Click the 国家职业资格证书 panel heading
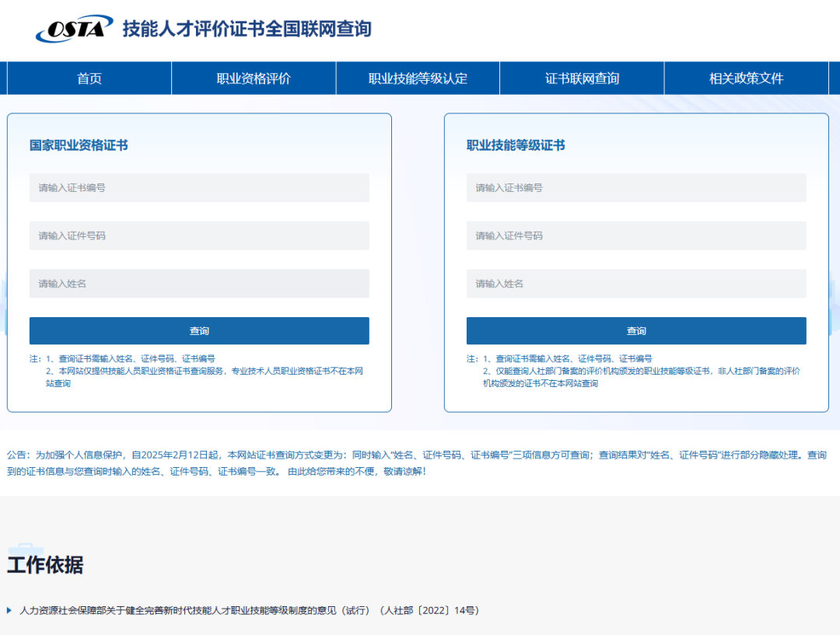 click(79, 145)
